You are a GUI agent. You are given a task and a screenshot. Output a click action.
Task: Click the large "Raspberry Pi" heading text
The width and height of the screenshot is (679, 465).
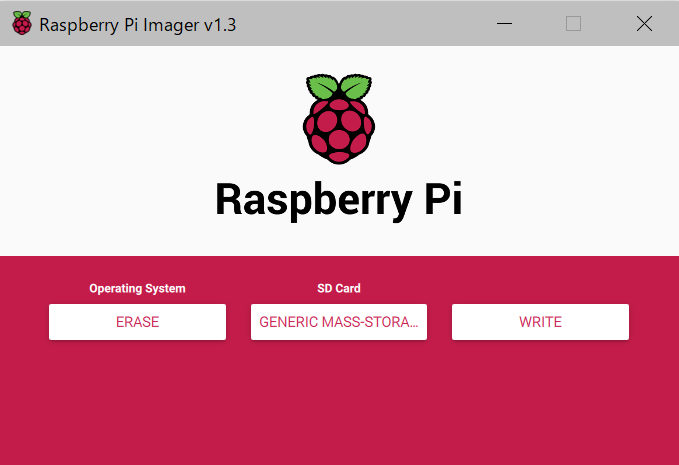339,200
